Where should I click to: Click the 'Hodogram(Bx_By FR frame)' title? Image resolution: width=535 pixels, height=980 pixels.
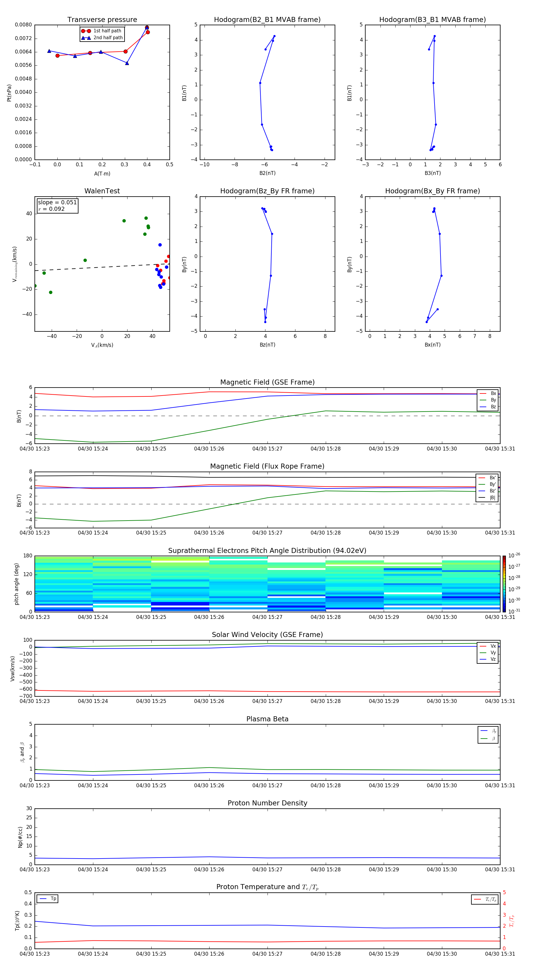tap(432, 191)
